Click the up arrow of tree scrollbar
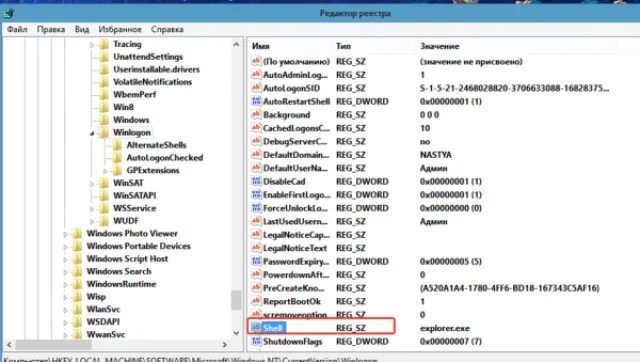The width and height of the screenshot is (640, 362). pyautogui.click(x=236, y=44)
